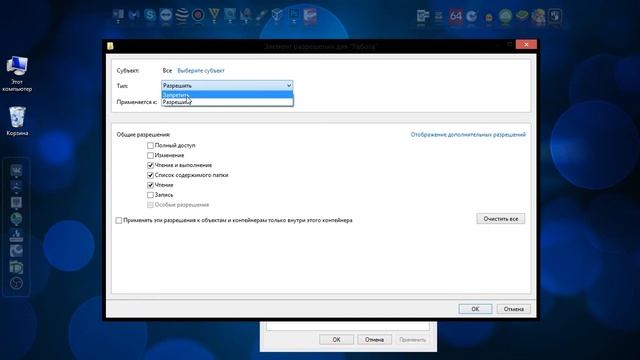Open the camera icon in left dock

16,267
